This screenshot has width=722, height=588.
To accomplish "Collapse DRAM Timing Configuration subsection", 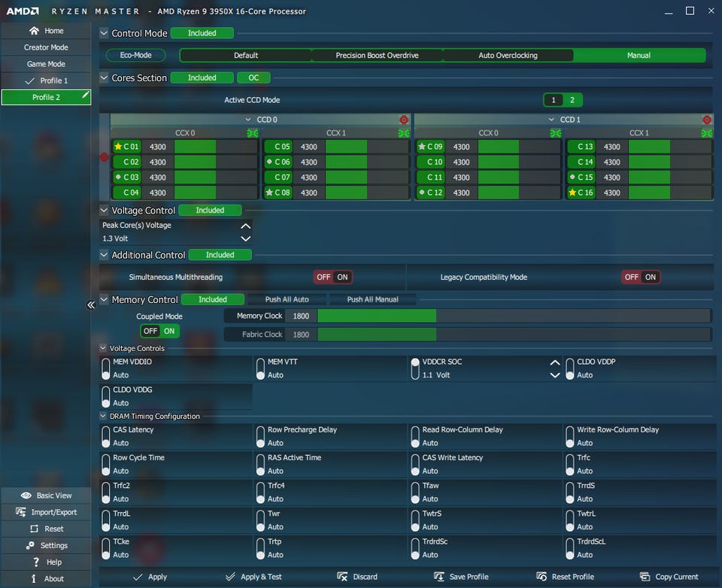I will click(103, 417).
